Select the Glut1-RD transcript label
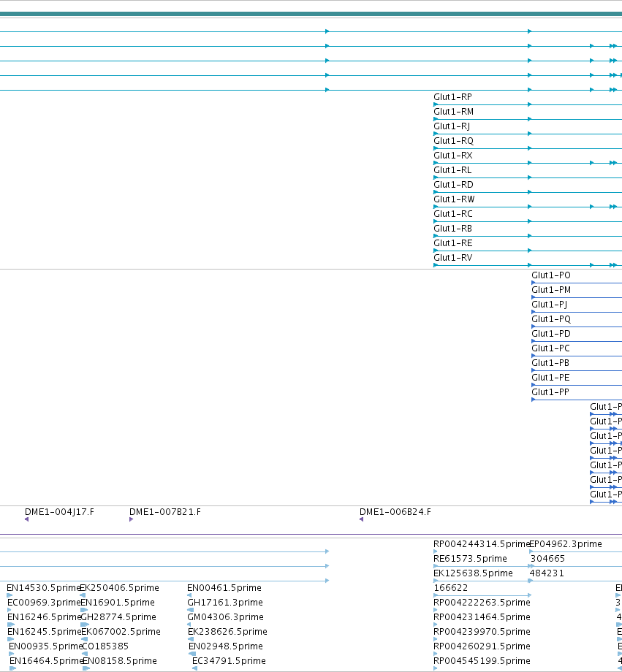 [453, 185]
